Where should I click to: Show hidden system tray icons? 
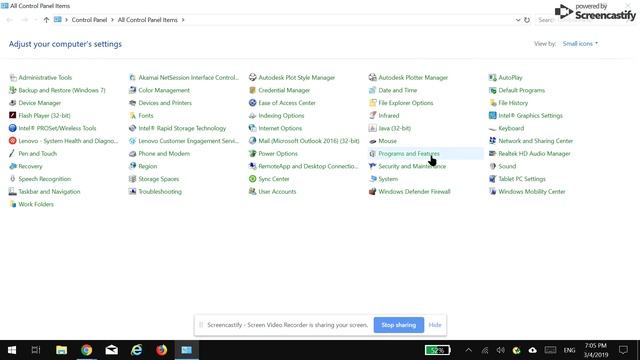469,350
